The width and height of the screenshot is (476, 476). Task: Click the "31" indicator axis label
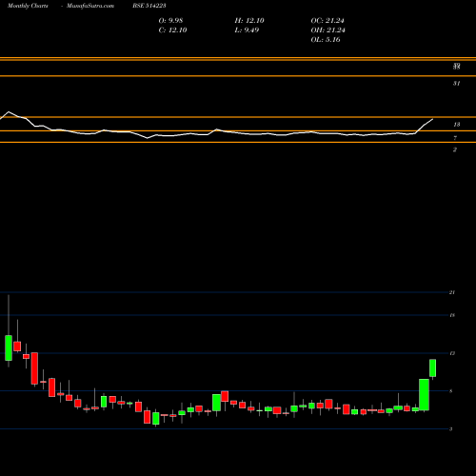coord(456,84)
